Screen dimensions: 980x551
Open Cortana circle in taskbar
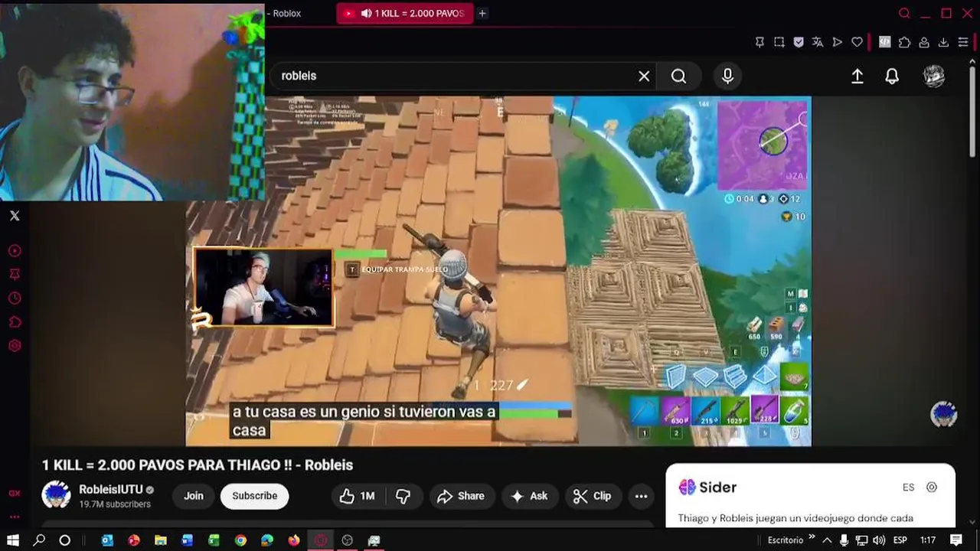tap(65, 540)
